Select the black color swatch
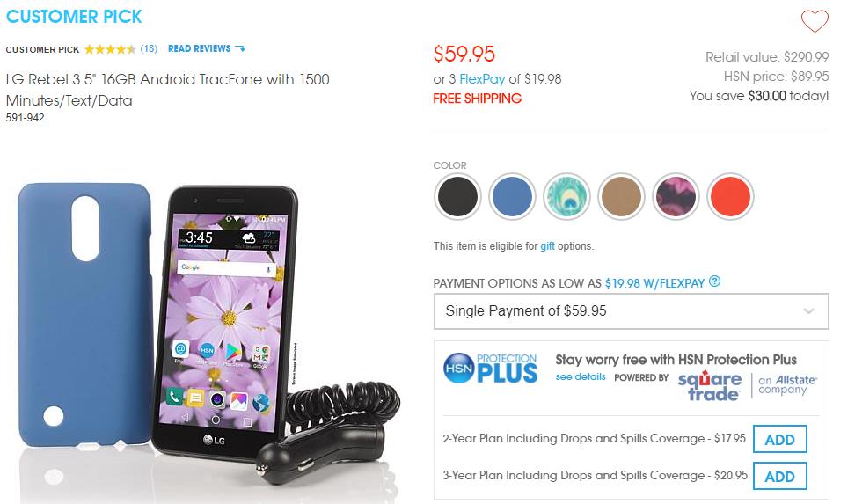The height and width of the screenshot is (504, 855). 457,196
